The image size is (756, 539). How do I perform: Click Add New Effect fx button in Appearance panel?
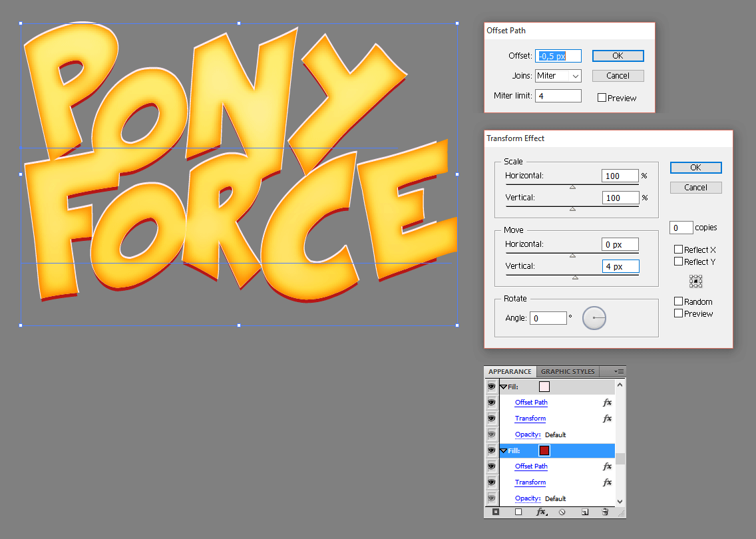(541, 512)
